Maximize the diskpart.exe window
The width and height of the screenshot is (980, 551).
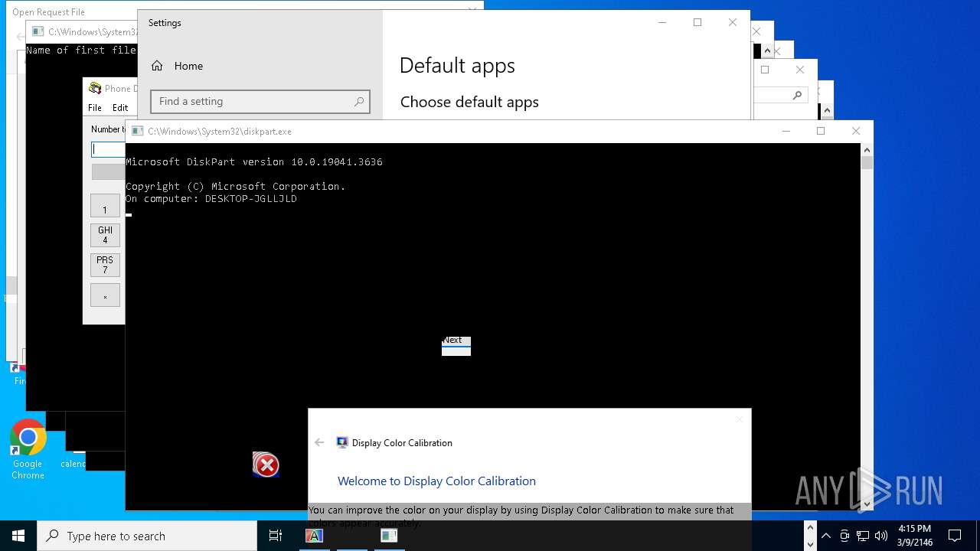coord(821,131)
